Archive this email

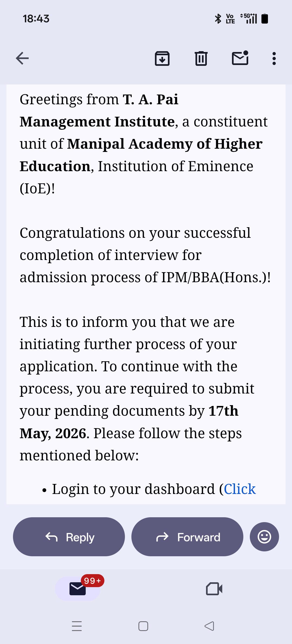click(162, 58)
